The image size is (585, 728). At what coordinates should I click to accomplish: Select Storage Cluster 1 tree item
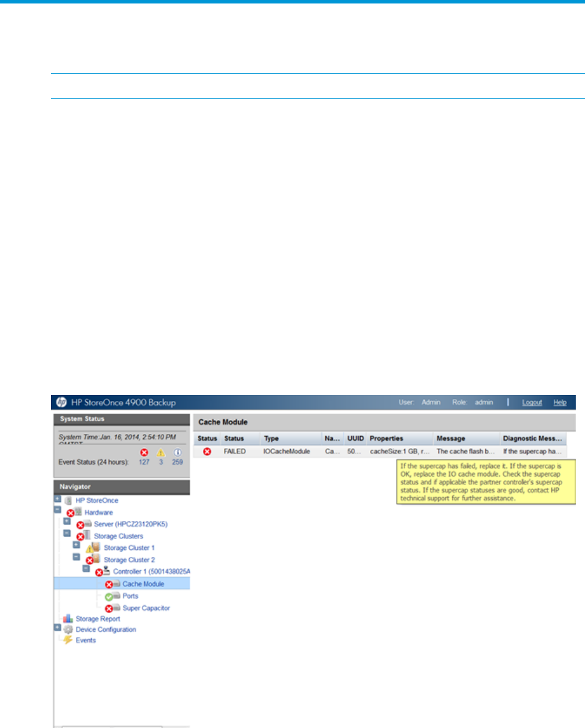click(x=129, y=548)
